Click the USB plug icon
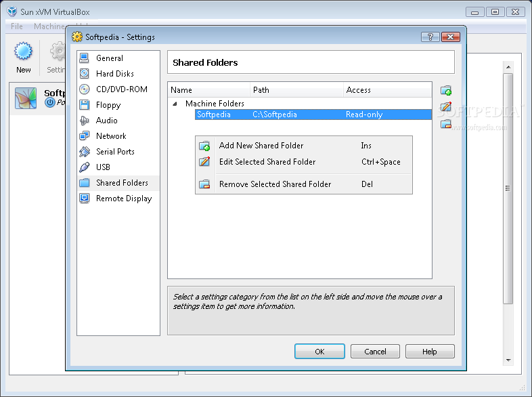 (x=84, y=167)
